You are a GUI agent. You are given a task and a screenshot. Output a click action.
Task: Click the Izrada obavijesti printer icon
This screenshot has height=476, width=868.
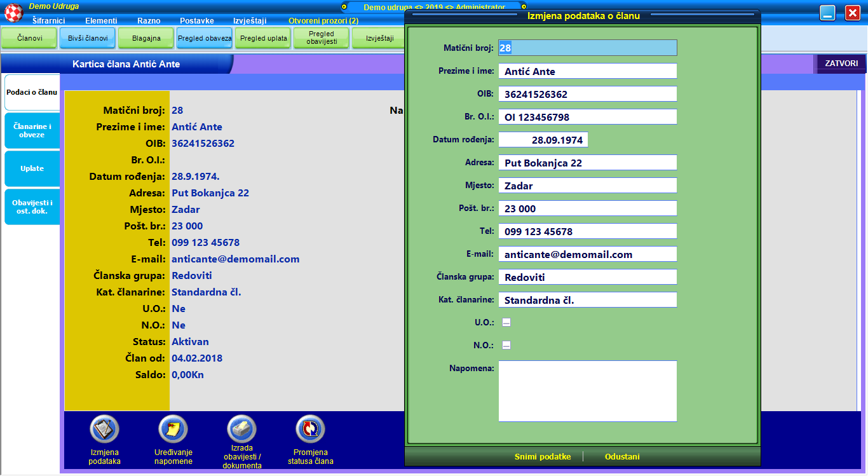click(x=241, y=430)
